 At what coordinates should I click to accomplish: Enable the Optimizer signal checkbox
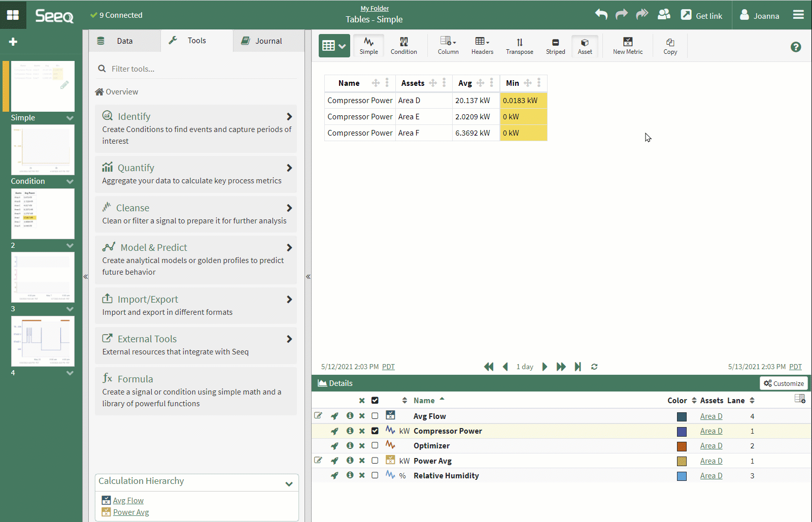point(375,445)
